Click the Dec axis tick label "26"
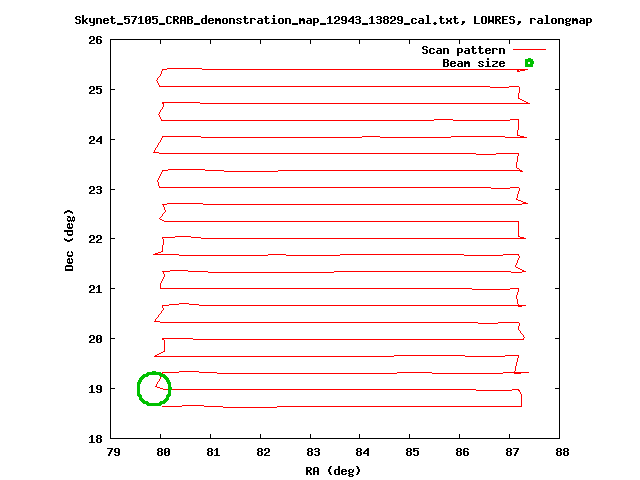 (x=95, y=40)
